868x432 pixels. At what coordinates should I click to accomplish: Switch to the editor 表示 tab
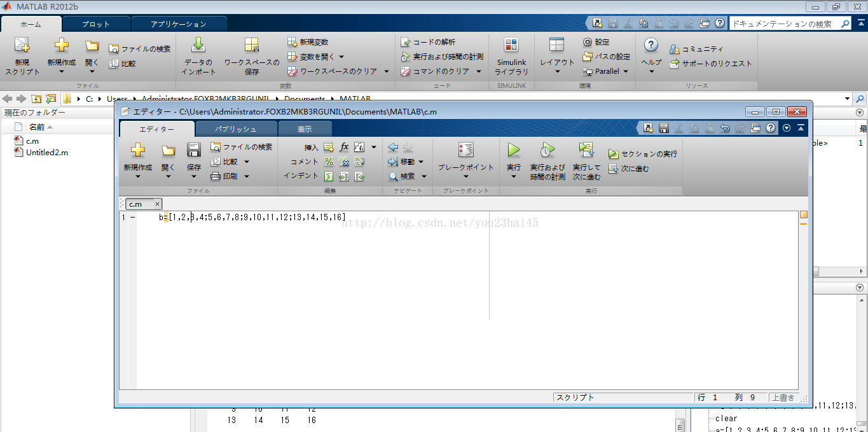(305, 129)
